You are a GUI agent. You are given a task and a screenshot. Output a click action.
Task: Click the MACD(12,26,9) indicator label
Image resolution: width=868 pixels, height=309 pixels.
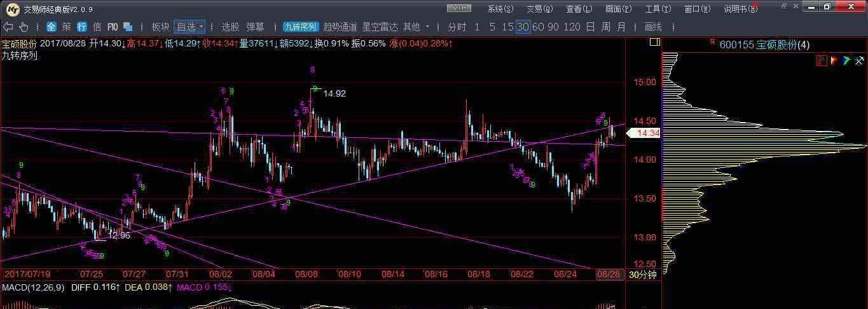tap(32, 287)
